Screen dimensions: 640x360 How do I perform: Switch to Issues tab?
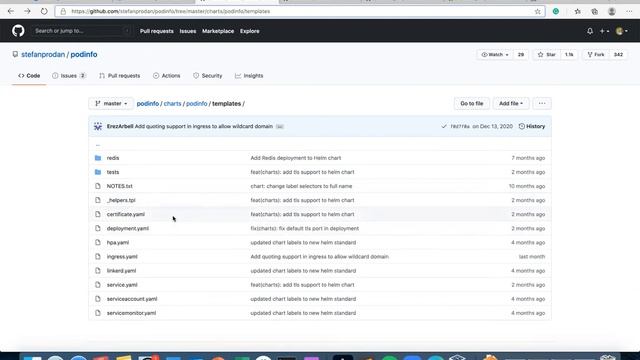click(x=69, y=76)
